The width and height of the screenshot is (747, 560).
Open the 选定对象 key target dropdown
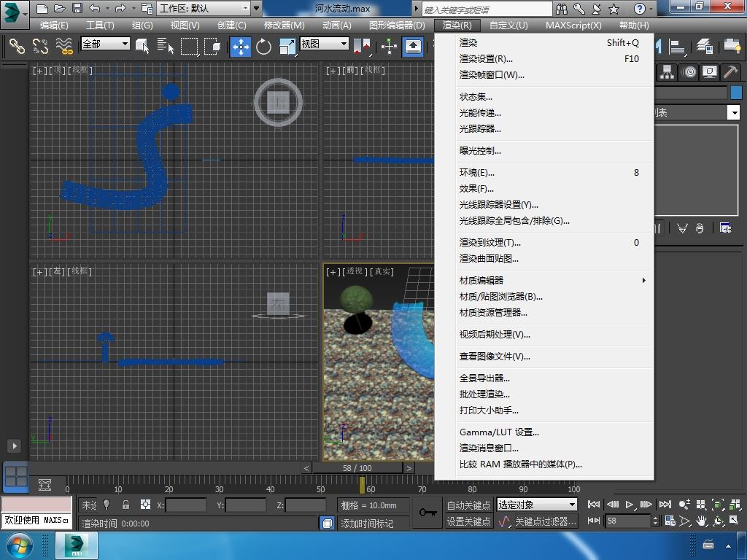tap(536, 505)
